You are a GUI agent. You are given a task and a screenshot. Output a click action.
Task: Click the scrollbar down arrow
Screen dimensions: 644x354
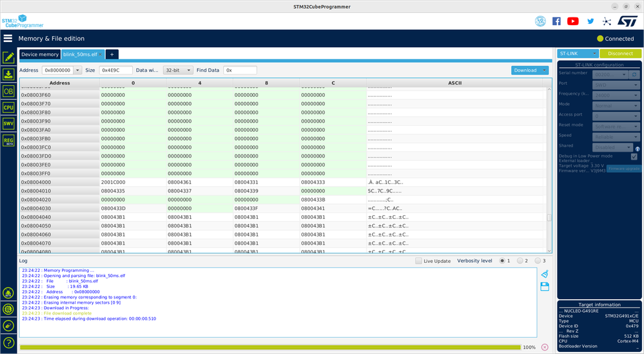549,251
